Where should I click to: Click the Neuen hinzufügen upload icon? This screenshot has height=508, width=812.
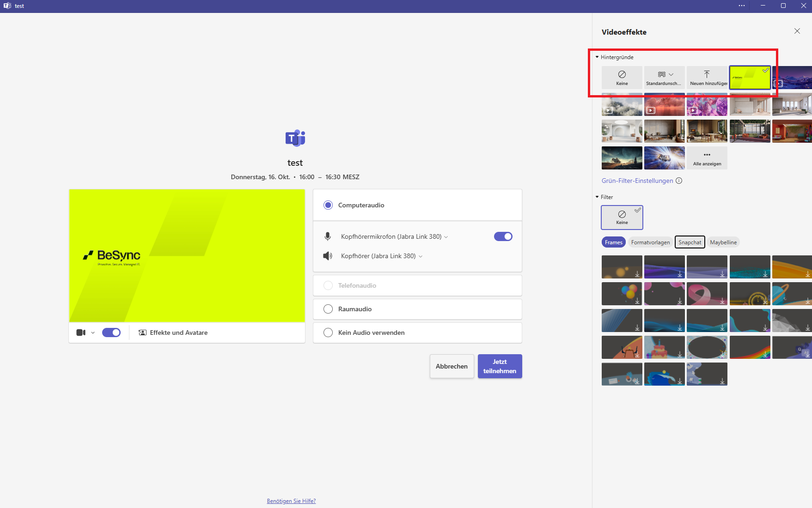(707, 75)
